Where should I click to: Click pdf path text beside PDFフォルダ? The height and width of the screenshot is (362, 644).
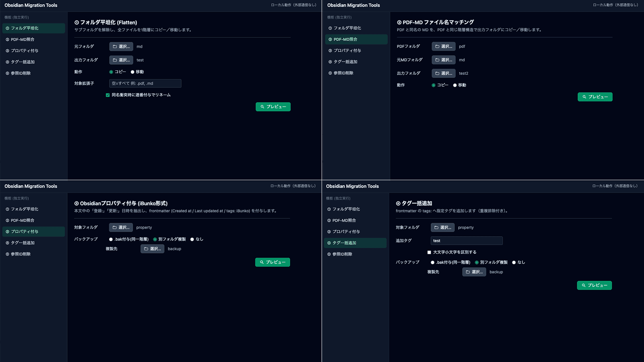(462, 46)
